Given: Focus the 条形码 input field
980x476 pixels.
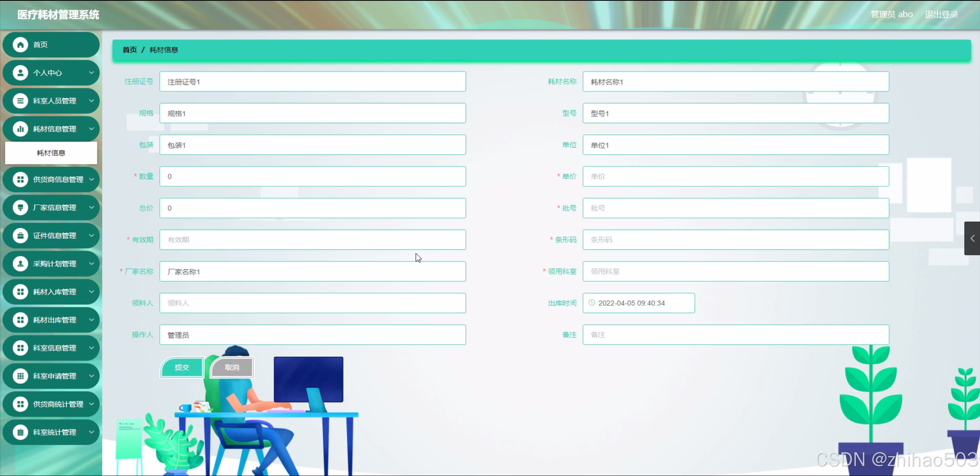Looking at the screenshot, I should pyautogui.click(x=735, y=240).
